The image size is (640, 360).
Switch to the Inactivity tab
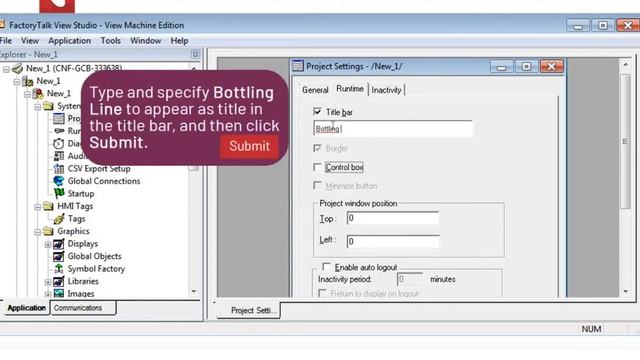point(387,90)
